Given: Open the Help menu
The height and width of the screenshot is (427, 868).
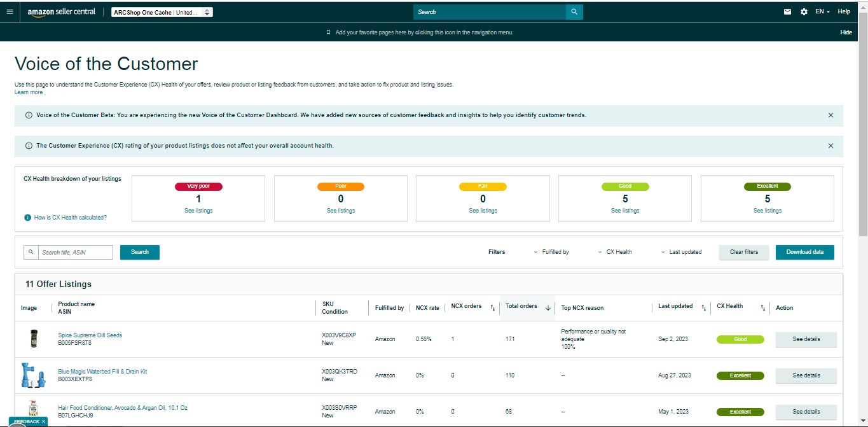Looking at the screenshot, I should tap(844, 11).
